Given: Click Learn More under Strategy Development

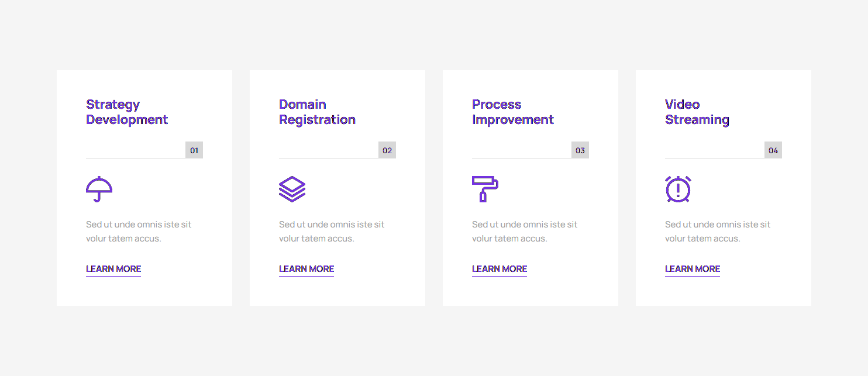Looking at the screenshot, I should pyautogui.click(x=113, y=269).
